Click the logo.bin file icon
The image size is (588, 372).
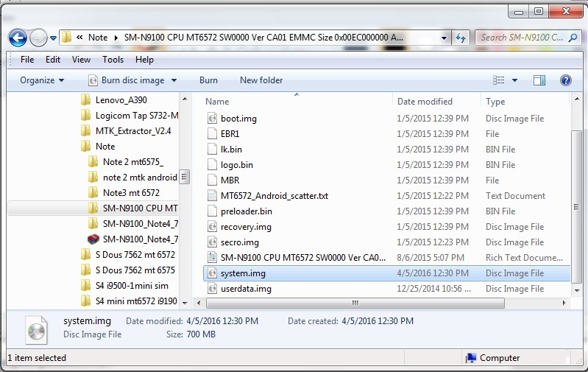click(212, 165)
